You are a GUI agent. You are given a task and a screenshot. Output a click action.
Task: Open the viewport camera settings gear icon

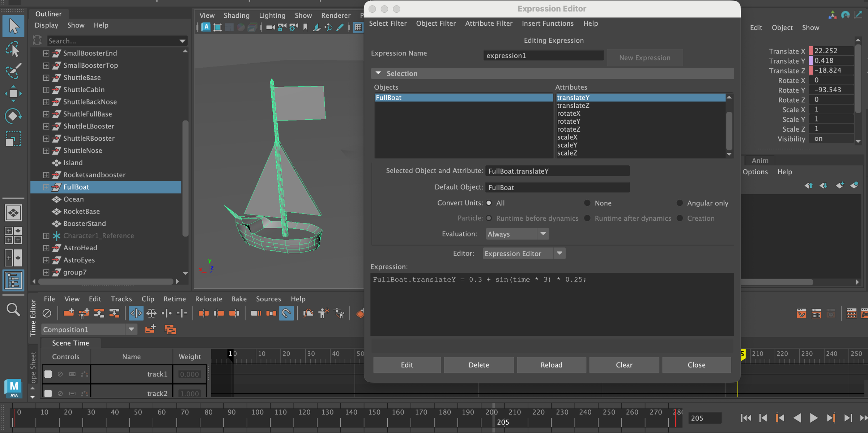293,27
